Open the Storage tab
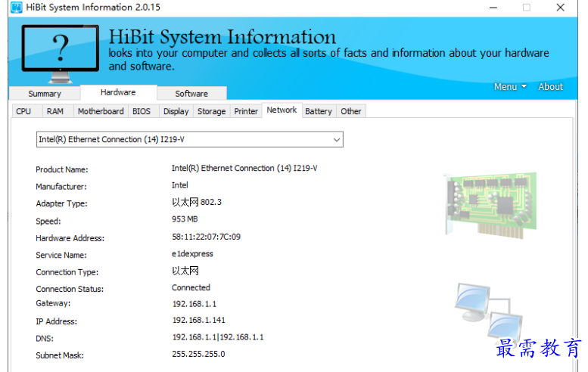Screen dimensions: 588x372 pos(211,111)
